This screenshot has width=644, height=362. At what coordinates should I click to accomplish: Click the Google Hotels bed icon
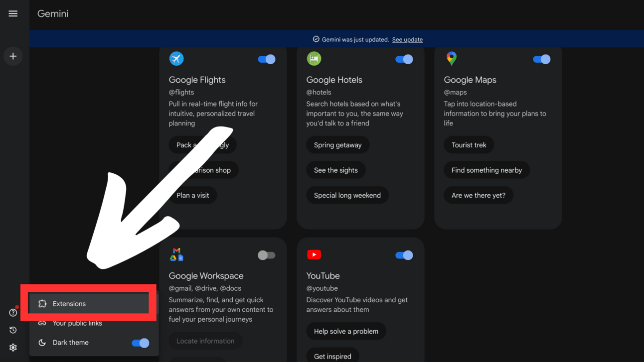click(x=314, y=59)
